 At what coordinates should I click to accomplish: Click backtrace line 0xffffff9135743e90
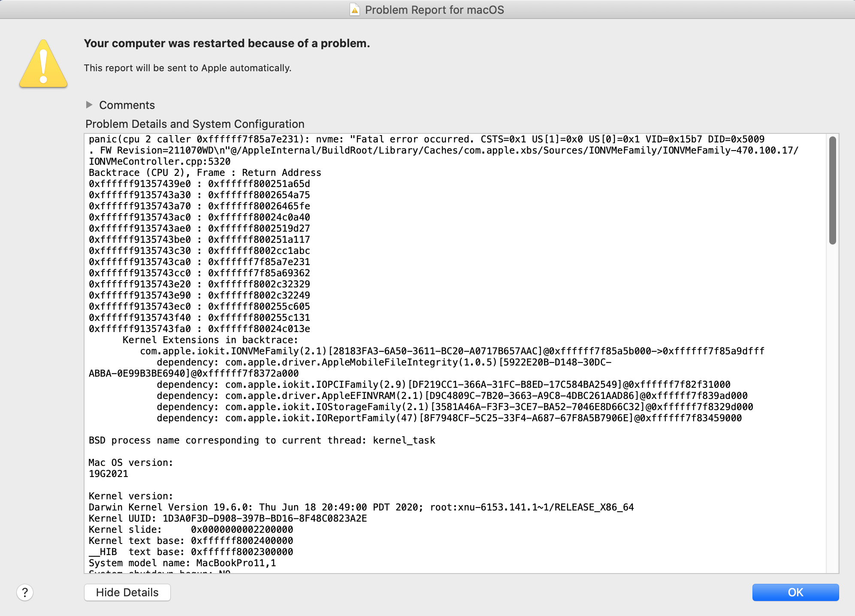point(199,295)
